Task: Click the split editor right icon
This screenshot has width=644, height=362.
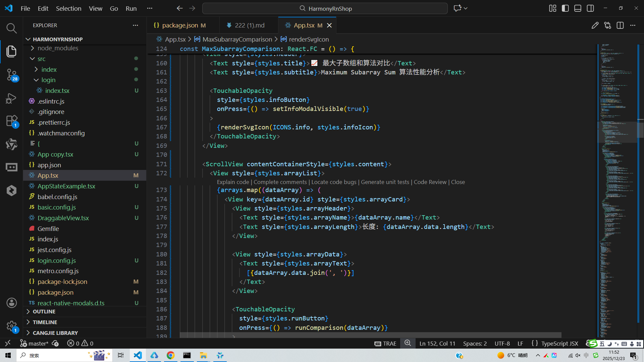Action: point(620,25)
